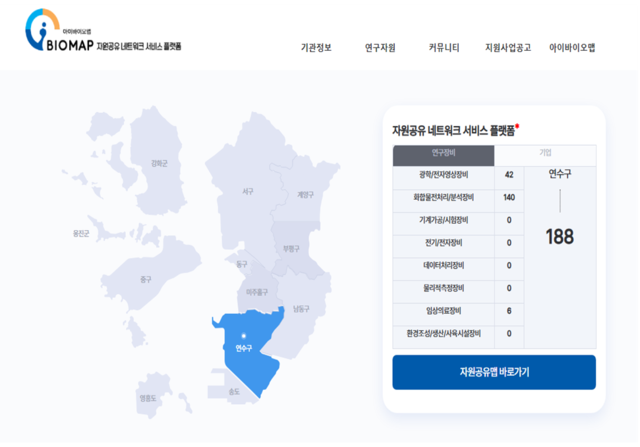Click the 데이터처리장비 row label

pyautogui.click(x=443, y=266)
